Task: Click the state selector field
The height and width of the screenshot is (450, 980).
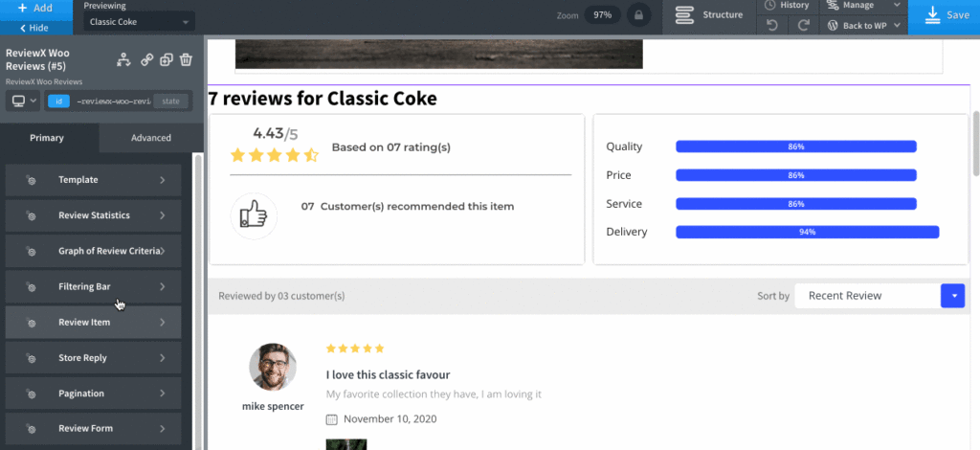Action: [170, 101]
